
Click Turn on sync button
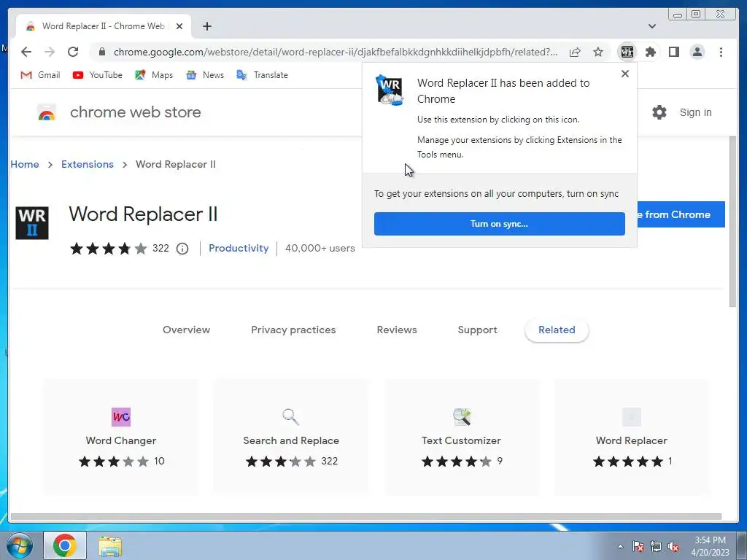pyautogui.click(x=499, y=224)
